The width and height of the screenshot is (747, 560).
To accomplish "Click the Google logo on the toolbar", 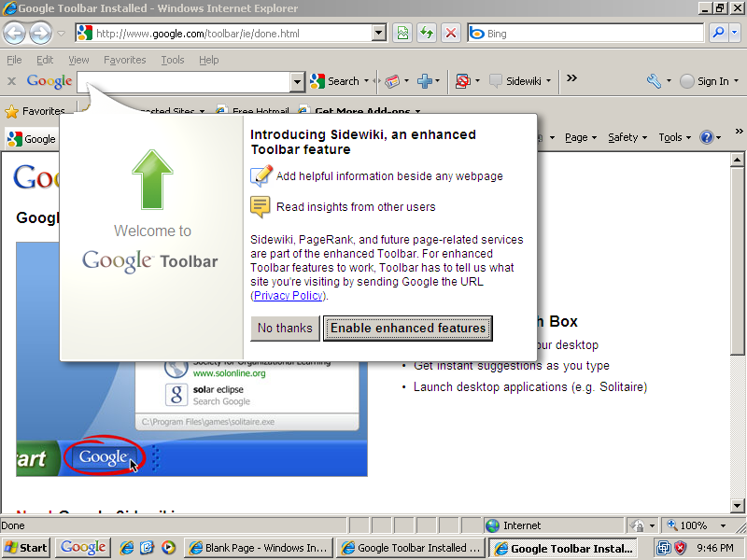I will (x=49, y=81).
